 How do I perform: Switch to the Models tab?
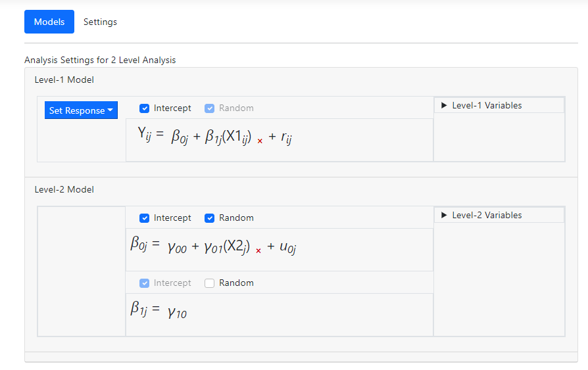pyautogui.click(x=49, y=22)
